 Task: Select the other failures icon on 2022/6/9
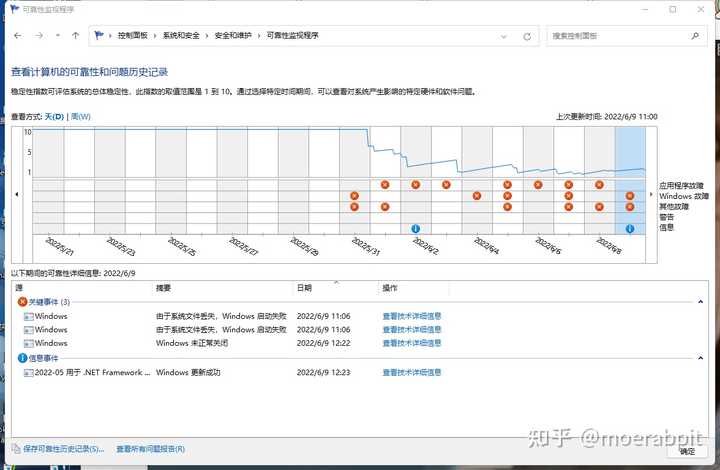(x=630, y=207)
